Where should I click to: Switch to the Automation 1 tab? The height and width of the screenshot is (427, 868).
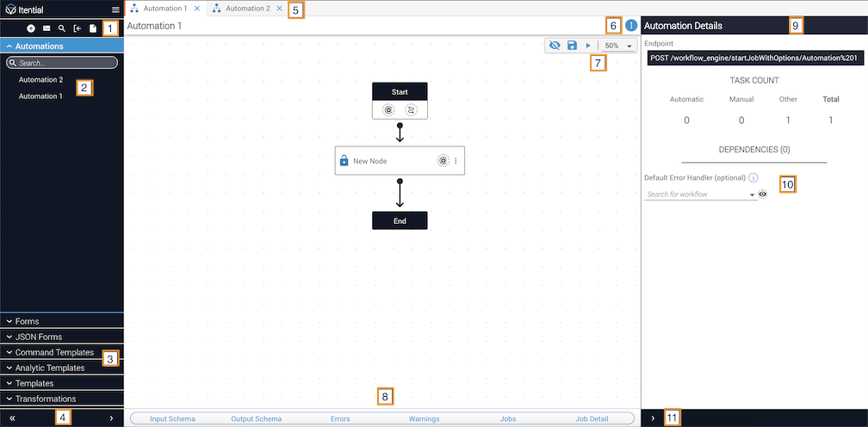164,9
